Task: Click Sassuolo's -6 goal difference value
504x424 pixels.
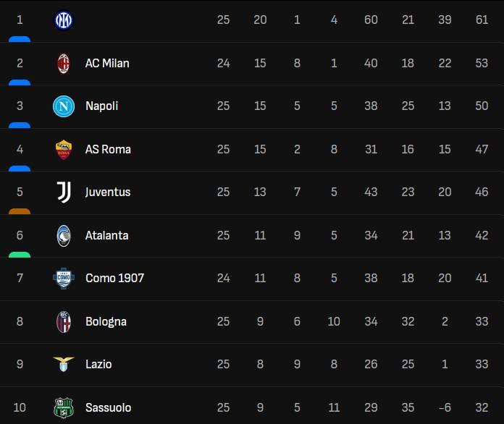Action: click(445, 407)
